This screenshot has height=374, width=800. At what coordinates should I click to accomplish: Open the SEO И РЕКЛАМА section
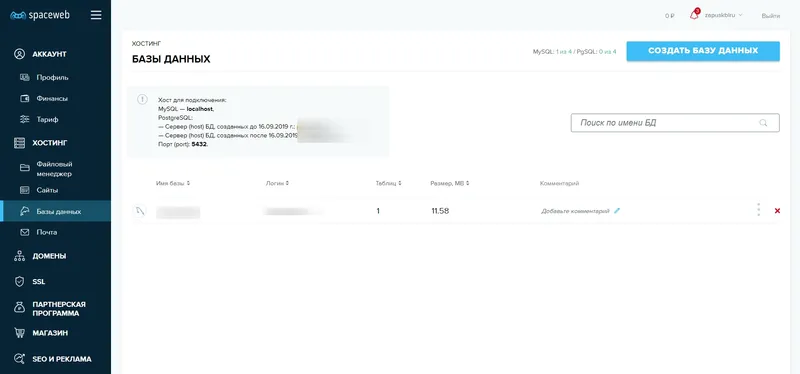(62, 359)
